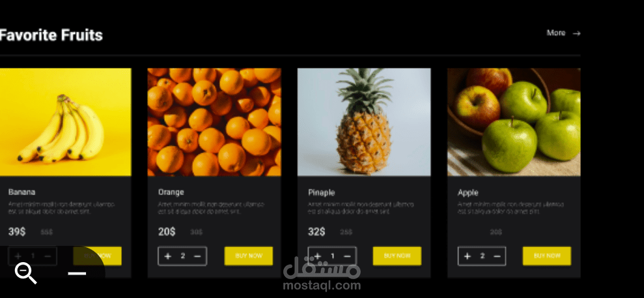Open the Orange product image
Viewport: 644px width, 298px height.
(x=214, y=122)
